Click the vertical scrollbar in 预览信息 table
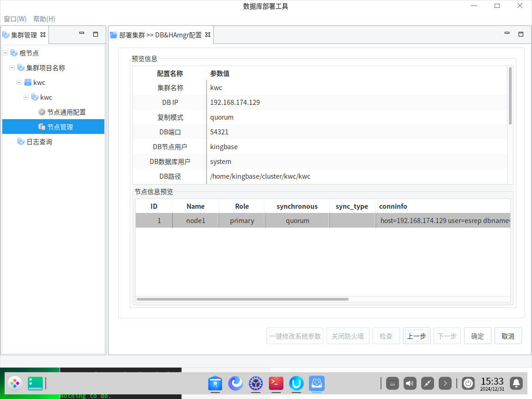 510,96
